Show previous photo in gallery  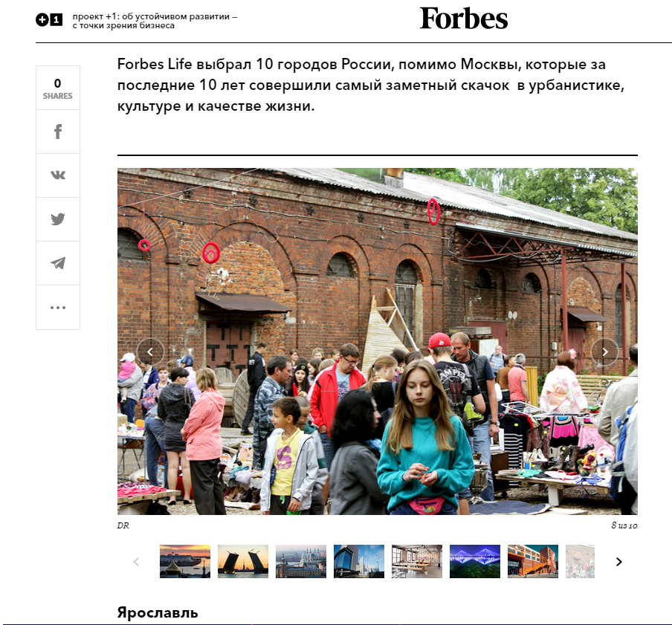pos(150,352)
